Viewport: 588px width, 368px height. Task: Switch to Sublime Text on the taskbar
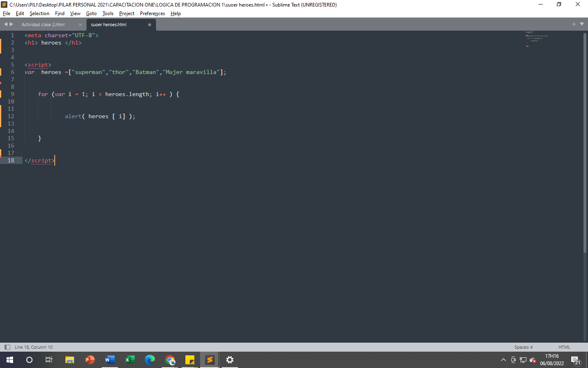[210, 360]
